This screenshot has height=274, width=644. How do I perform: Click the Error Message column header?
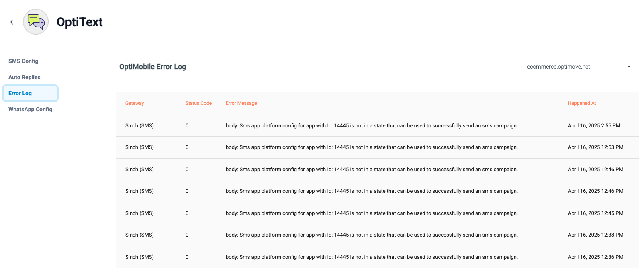point(241,103)
